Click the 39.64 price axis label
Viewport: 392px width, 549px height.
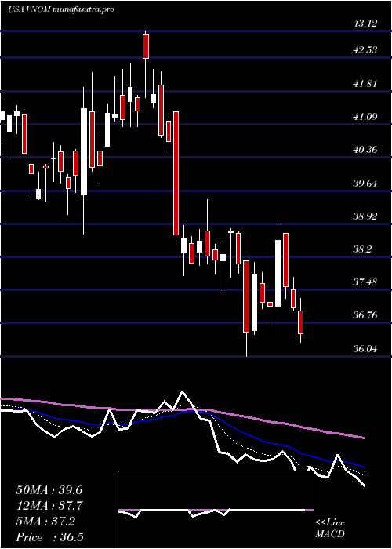[x=365, y=184]
